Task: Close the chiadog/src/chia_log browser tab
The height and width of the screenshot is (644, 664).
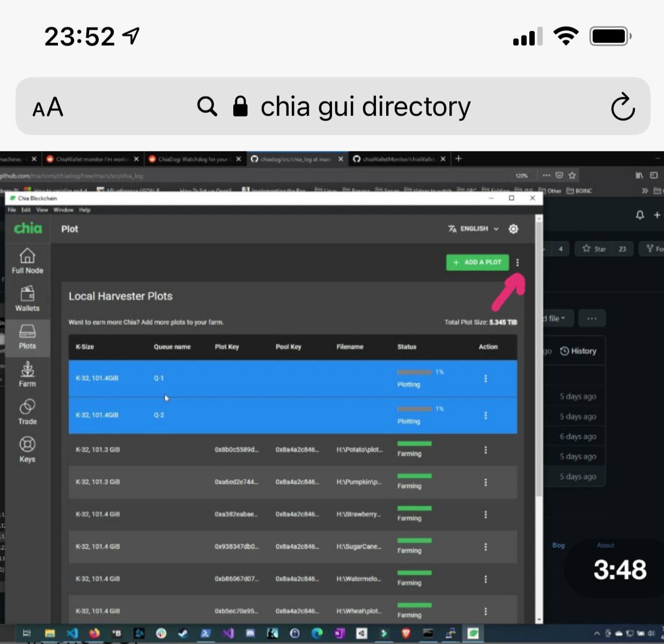Action: pos(341,159)
